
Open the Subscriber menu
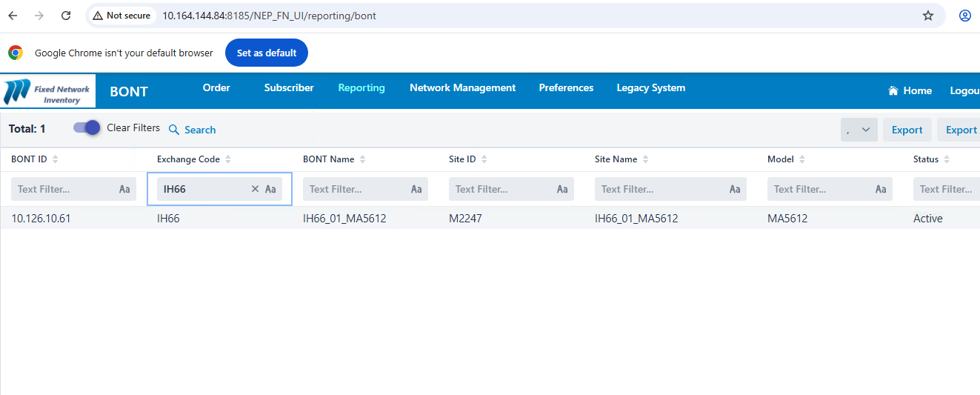(x=289, y=87)
